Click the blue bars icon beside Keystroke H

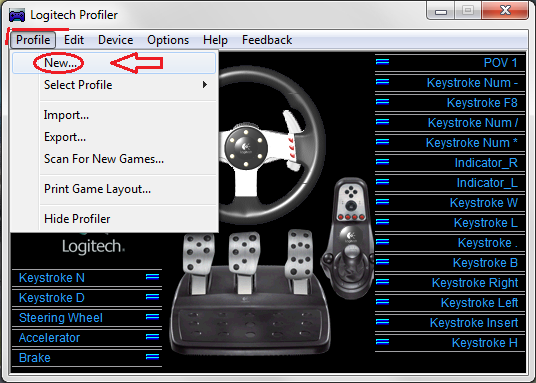click(382, 342)
